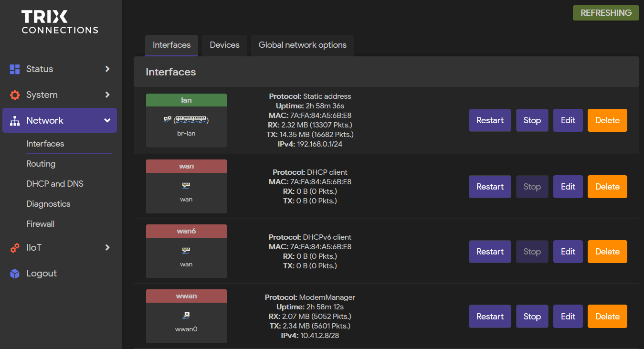This screenshot has height=349, width=644.
Task: Click the System gear icon in the sidebar
Action: [14, 95]
